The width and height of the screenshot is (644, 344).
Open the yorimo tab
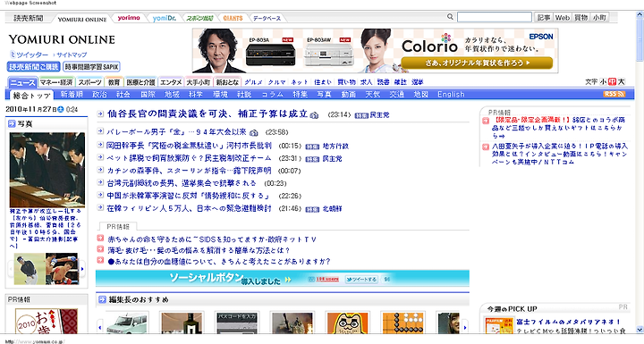pyautogui.click(x=129, y=18)
